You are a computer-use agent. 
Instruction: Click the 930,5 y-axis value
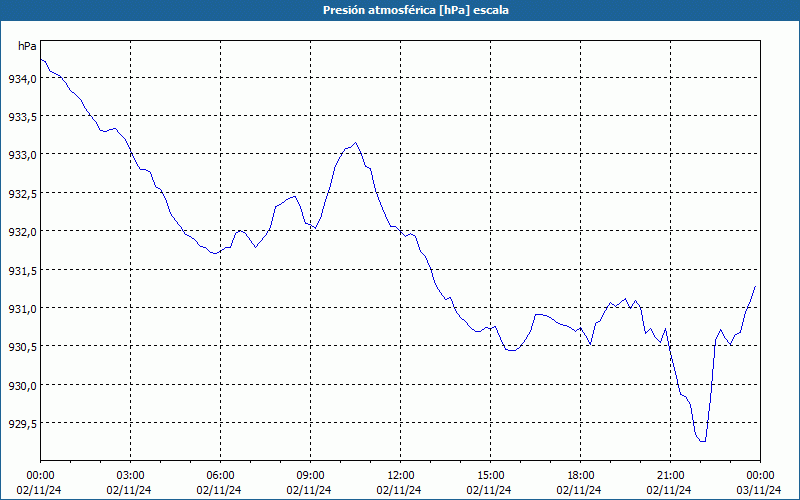(22, 347)
